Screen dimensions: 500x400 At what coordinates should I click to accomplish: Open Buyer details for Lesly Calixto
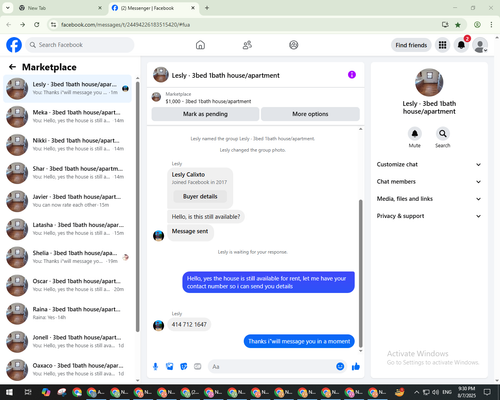point(200,196)
